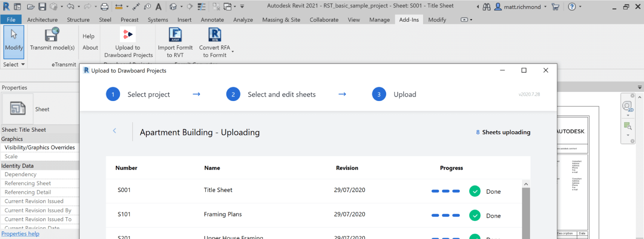
Task: Select the Framing Plans name cell
Action: tap(223, 214)
